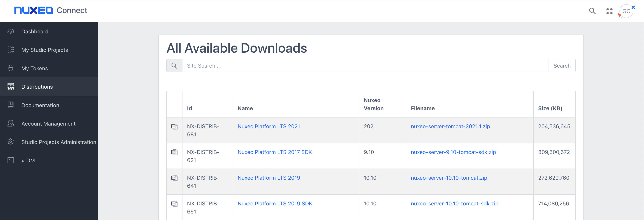Download nuxeo-server-tomcat-2021.1.zip
The width and height of the screenshot is (644, 220).
pyautogui.click(x=450, y=126)
